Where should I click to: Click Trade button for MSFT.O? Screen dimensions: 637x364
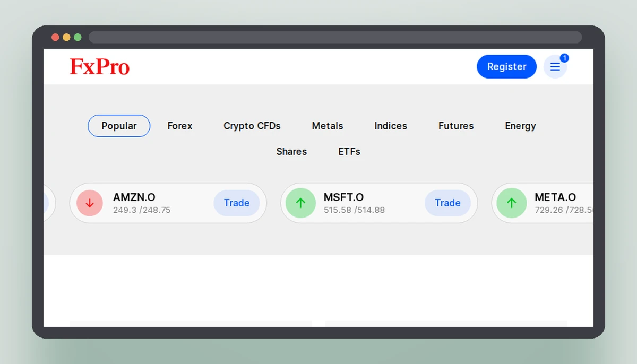point(447,203)
